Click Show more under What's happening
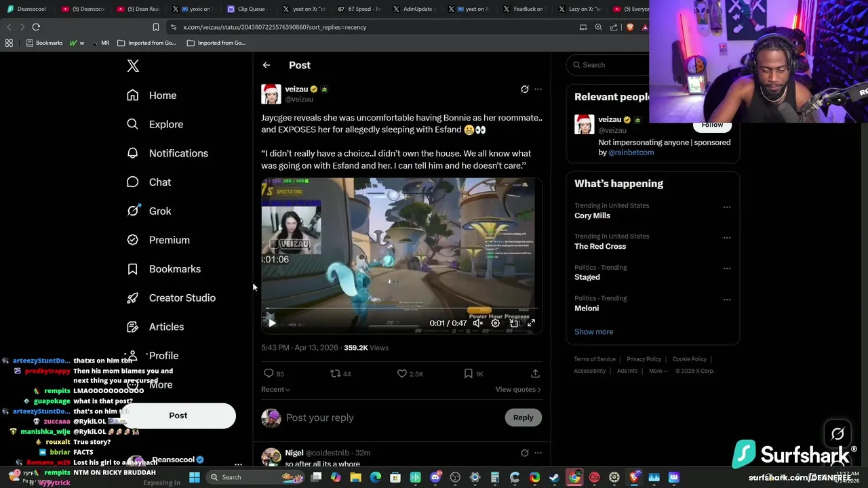Screen dimensions: 868x488 [x=593, y=331]
